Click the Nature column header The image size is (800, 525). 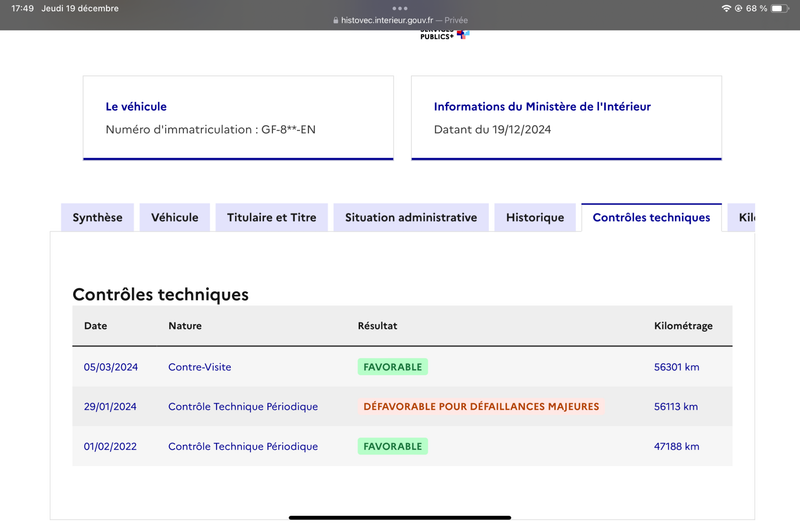(x=185, y=326)
